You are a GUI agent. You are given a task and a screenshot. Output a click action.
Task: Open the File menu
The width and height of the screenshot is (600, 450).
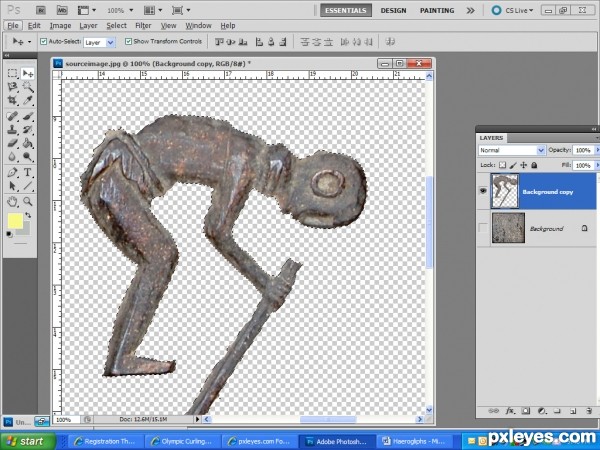pyautogui.click(x=13, y=26)
